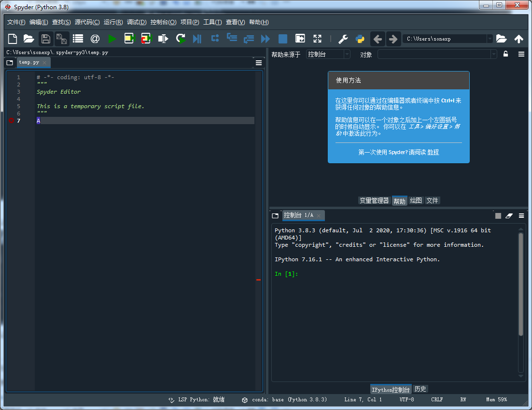Click the @ symbol finder icon

pos(95,39)
